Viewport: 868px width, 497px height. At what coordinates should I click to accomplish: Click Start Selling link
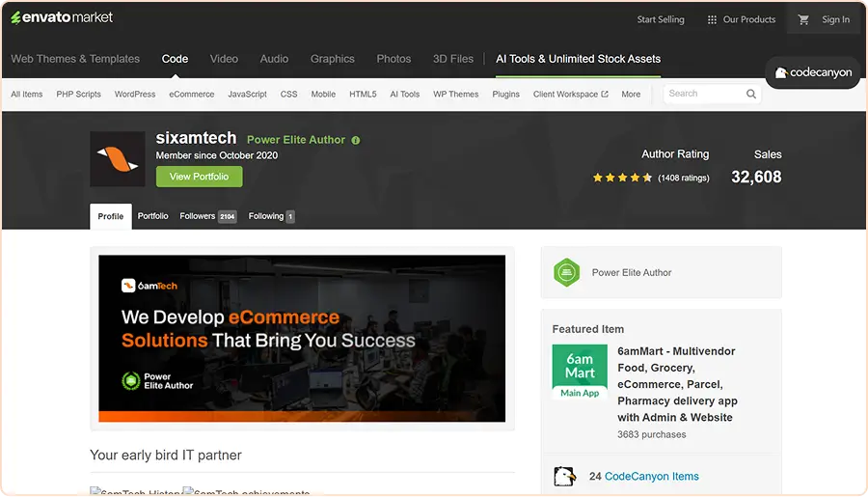click(661, 19)
